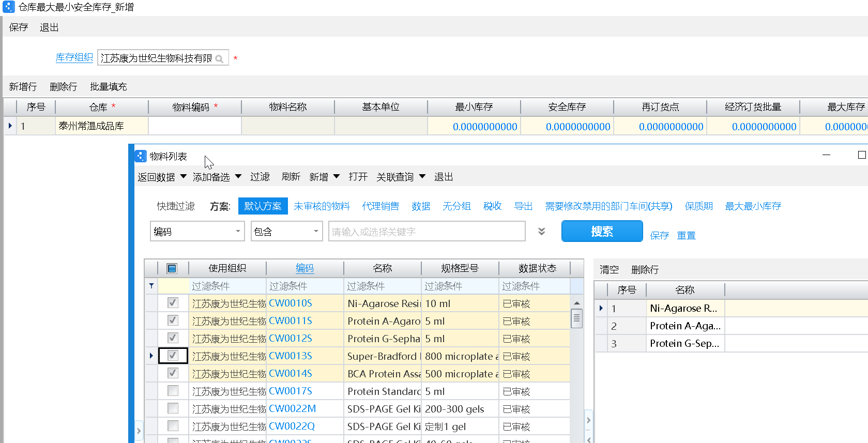
Task: Select the 税收 scheme
Action: coord(492,206)
